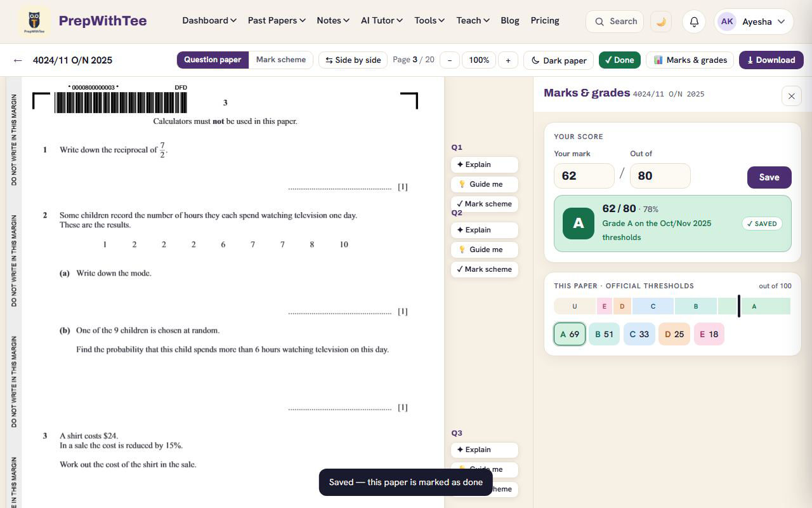Open the Pricing page
The height and width of the screenshot is (508, 812).
coord(545,20)
